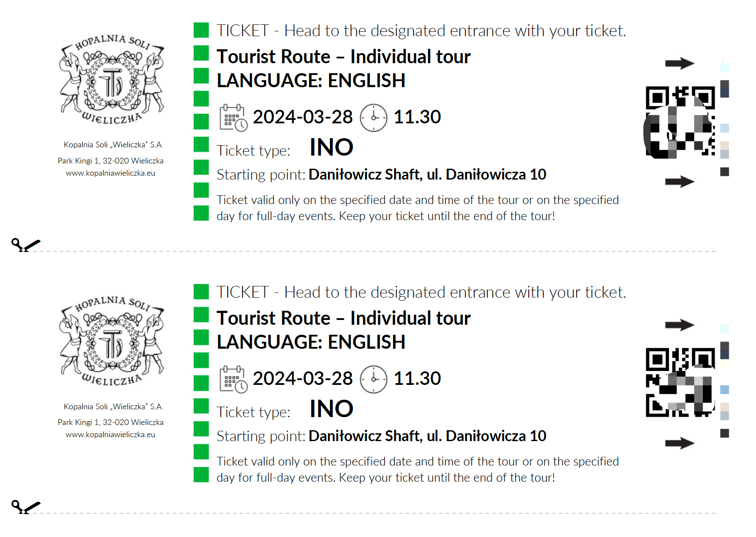Viewport: 756px width, 537px height.
Task: Click the clock icon on the top ticket
Action: [374, 118]
